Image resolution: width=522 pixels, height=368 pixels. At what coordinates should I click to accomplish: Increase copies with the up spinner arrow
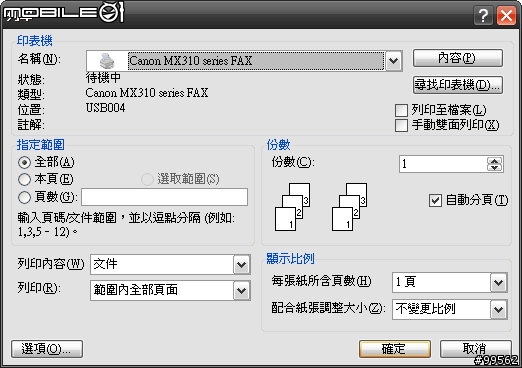click(495, 160)
